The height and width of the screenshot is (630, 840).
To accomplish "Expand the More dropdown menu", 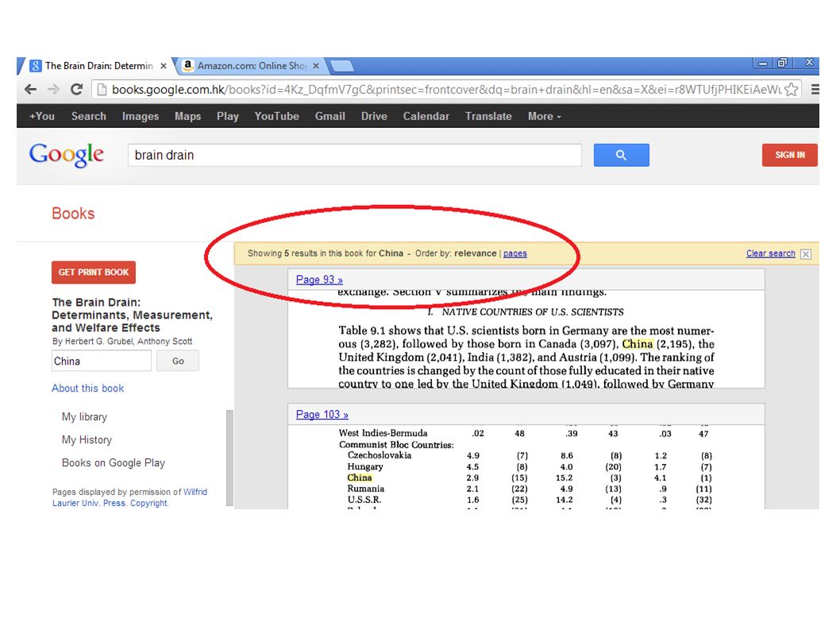I will (x=545, y=116).
